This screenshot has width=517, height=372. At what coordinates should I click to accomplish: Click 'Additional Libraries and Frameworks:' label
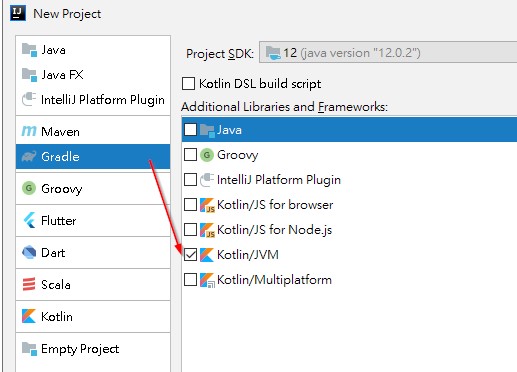tap(284, 107)
